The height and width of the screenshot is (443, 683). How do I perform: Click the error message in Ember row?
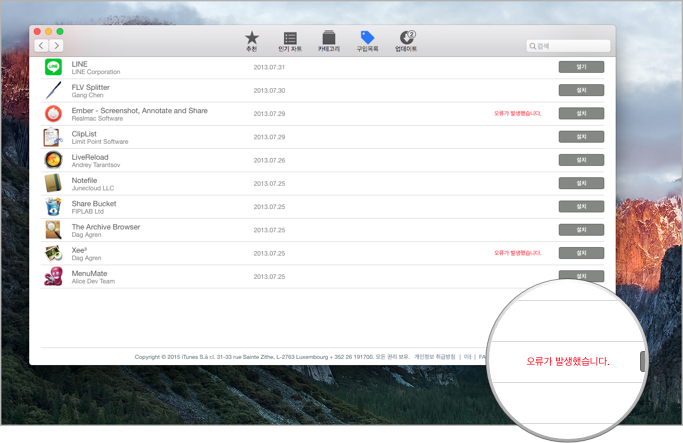pyautogui.click(x=517, y=113)
